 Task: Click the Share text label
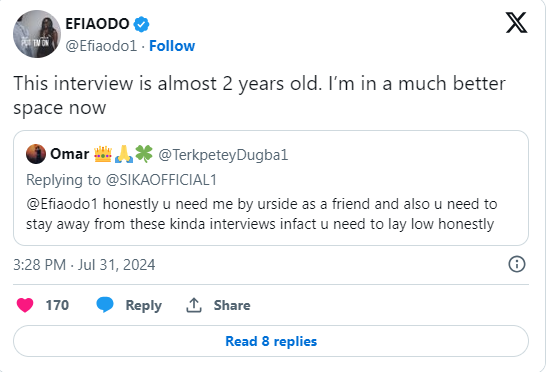[x=232, y=305]
